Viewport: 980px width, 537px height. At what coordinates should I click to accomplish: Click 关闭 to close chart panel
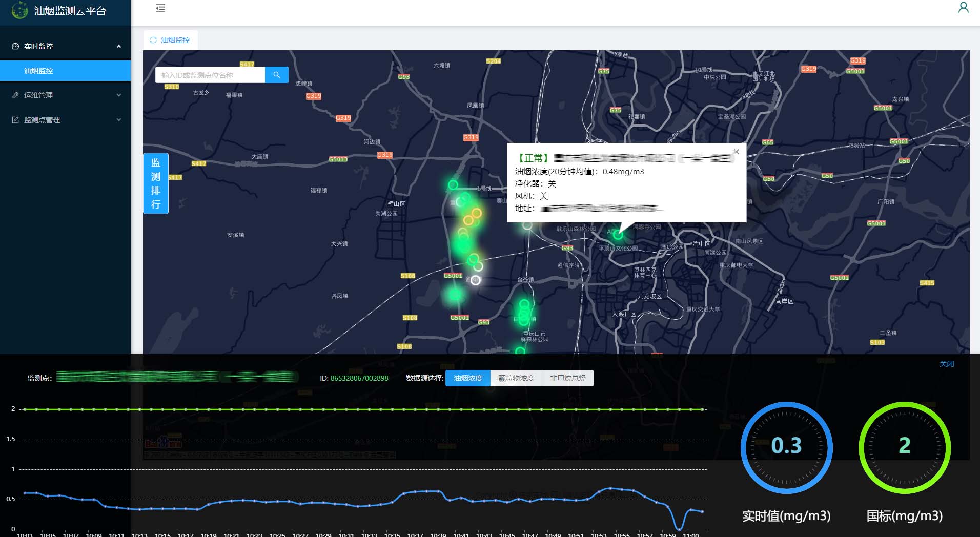[x=946, y=364]
